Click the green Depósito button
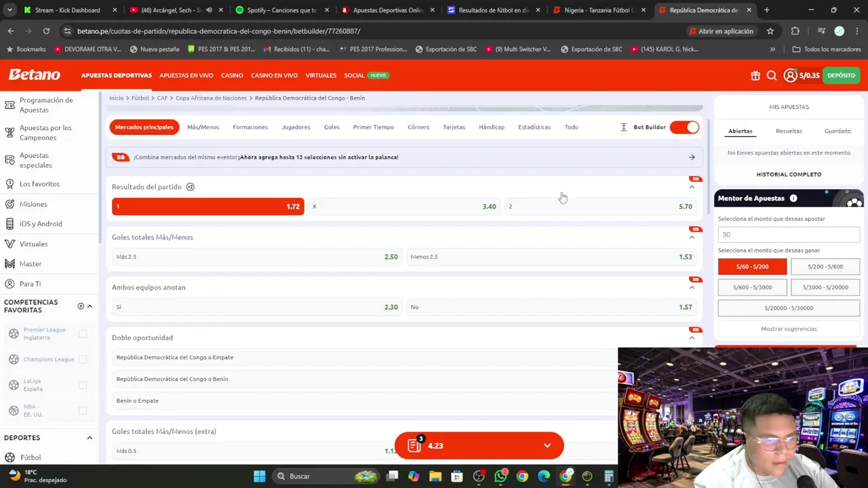868x488 pixels. (x=841, y=75)
